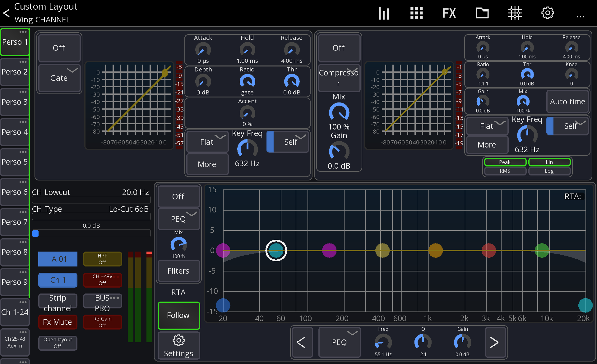The image size is (597, 364).
Task: Toggle CH +48V phantom power
Action: [102, 280]
